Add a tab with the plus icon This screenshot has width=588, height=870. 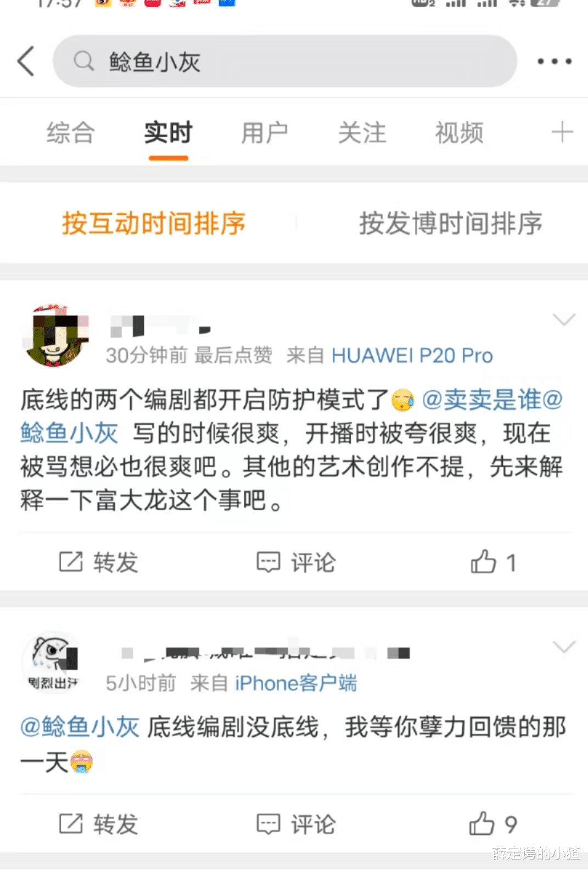[x=562, y=132]
